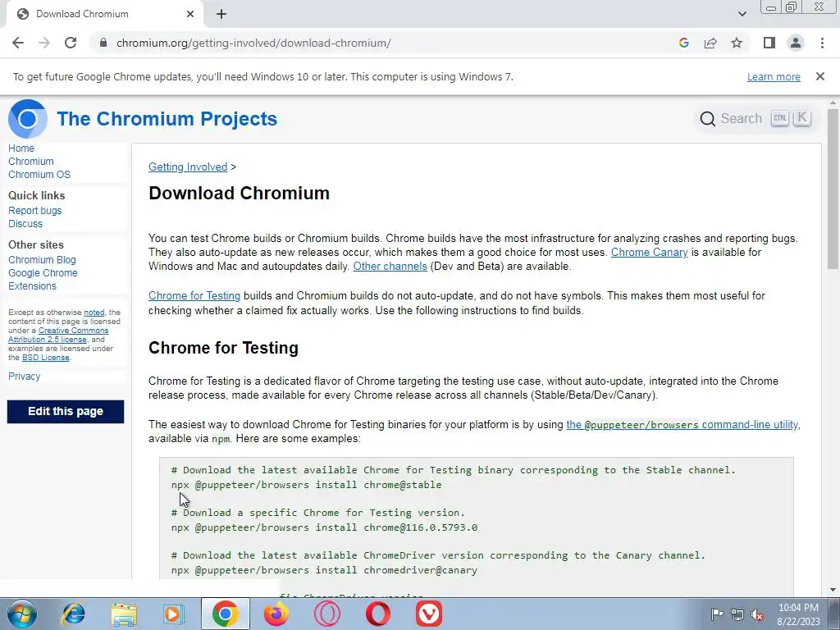
Task: Dismiss the Windows 7 update notice
Action: pyautogui.click(x=819, y=76)
